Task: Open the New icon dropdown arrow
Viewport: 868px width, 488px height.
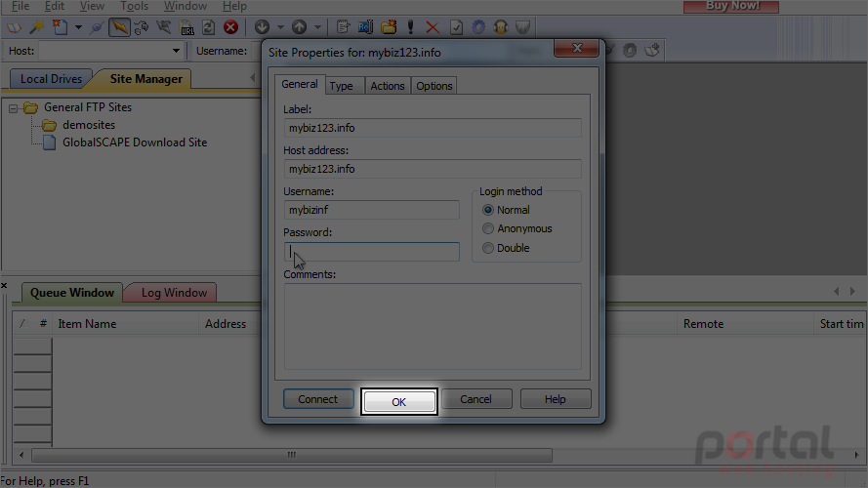Action: tap(78, 26)
